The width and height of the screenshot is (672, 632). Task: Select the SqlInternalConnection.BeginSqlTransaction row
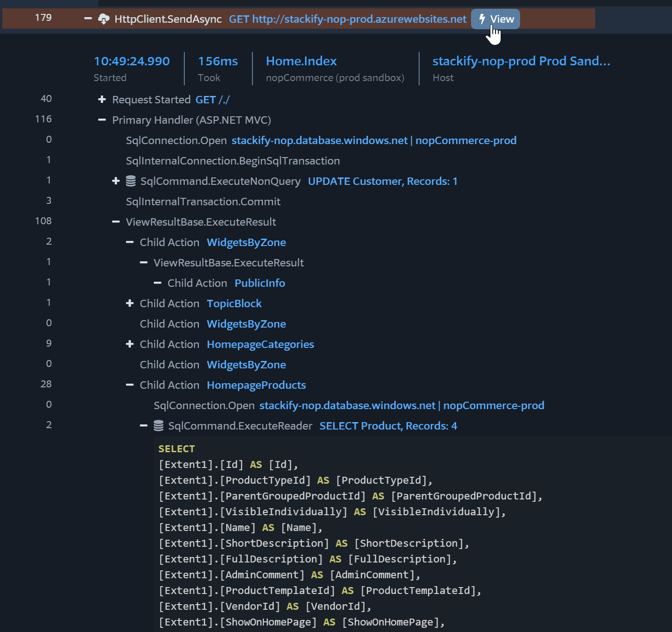tap(233, 161)
